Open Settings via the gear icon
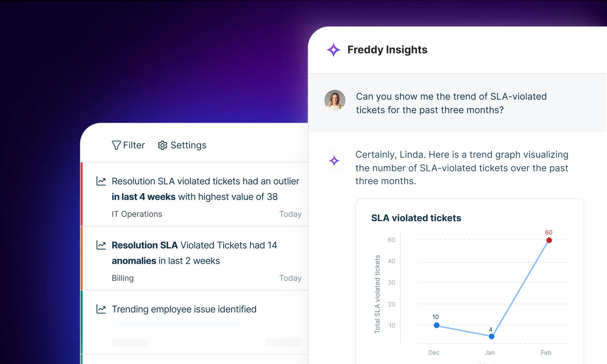Image resolution: width=607 pixels, height=364 pixels. pos(163,145)
